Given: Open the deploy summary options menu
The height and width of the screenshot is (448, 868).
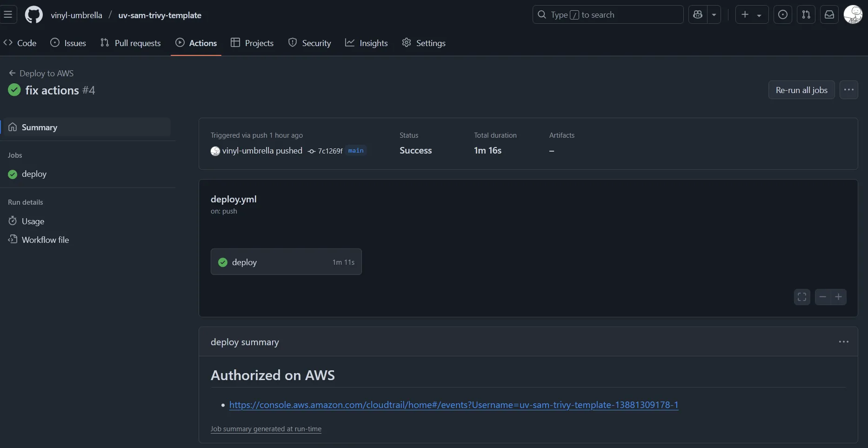Looking at the screenshot, I should (x=844, y=342).
